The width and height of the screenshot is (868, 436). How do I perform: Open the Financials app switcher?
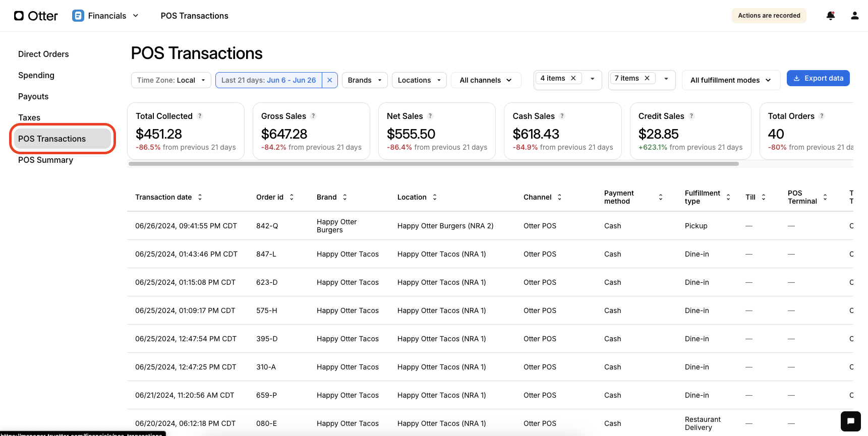click(x=105, y=16)
